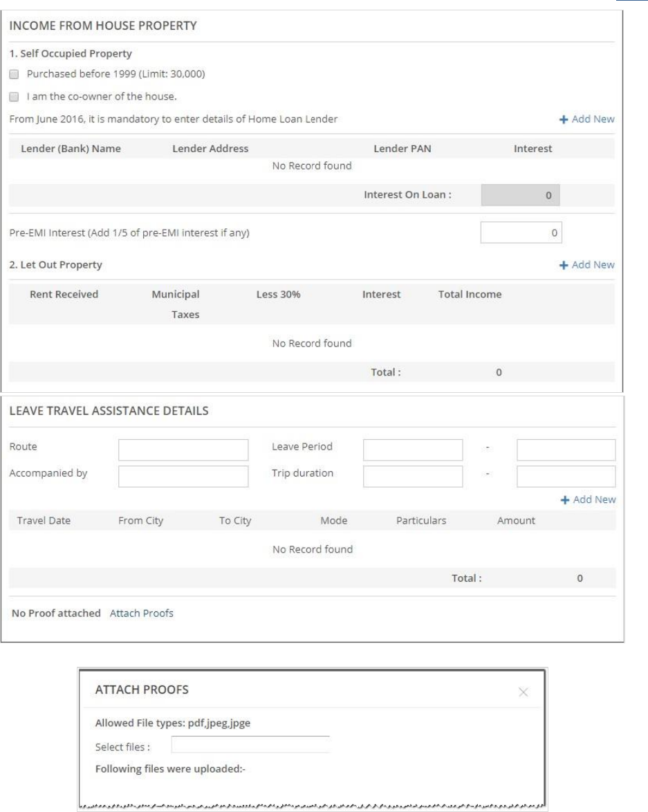Image resolution: width=648 pixels, height=812 pixels.
Task: Click the Rent Received column header
Action: click(x=64, y=295)
